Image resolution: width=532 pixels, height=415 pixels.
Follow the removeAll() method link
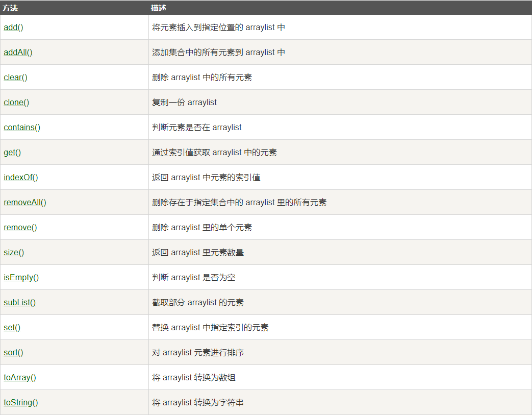tap(25, 203)
